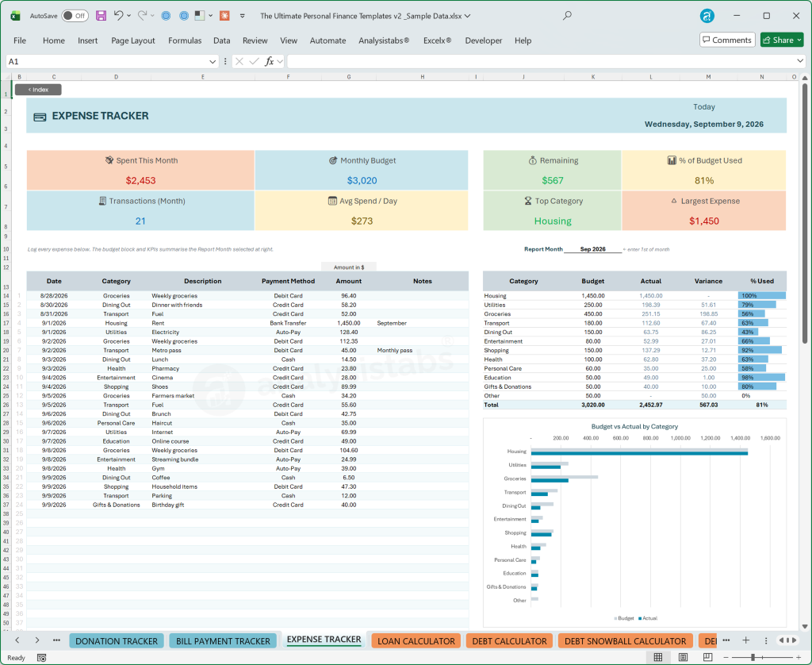Image resolution: width=812 pixels, height=665 pixels.
Task: Click the Budget vs Actual by Category chart title
Action: pos(634,427)
